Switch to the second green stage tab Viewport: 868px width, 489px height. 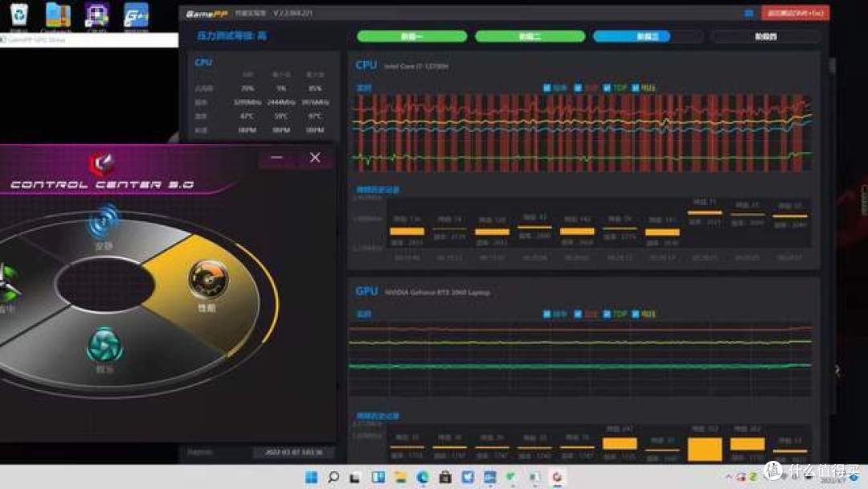click(530, 36)
